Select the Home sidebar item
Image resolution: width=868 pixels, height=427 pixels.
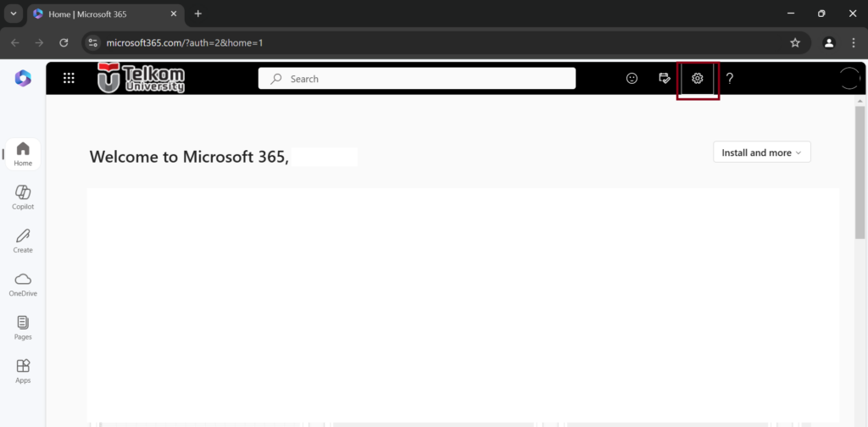[23, 153]
